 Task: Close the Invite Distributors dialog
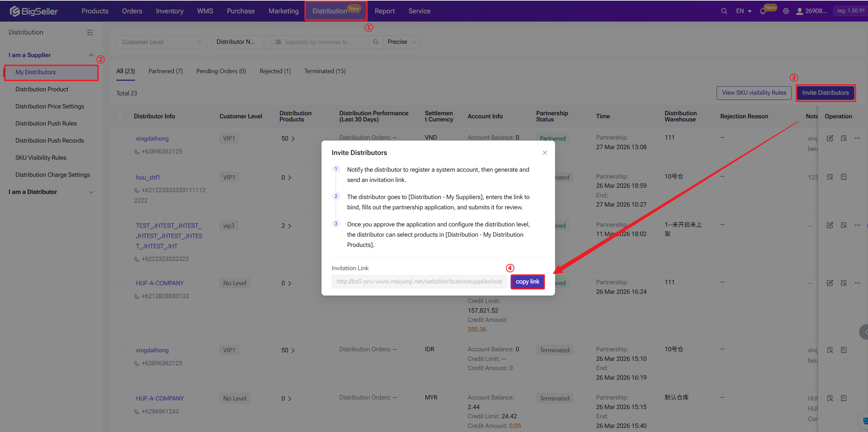(545, 153)
